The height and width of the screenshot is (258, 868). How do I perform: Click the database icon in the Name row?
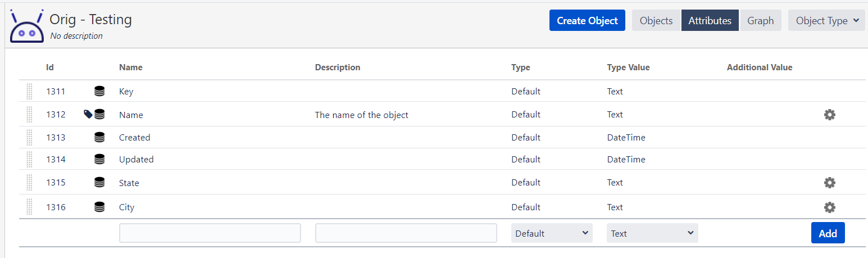(x=99, y=114)
